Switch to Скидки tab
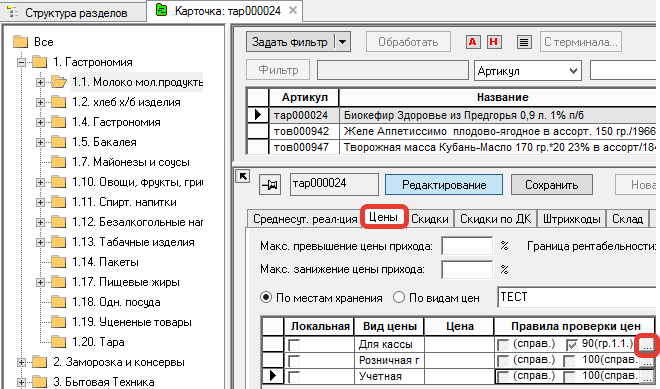 pyautogui.click(x=430, y=219)
